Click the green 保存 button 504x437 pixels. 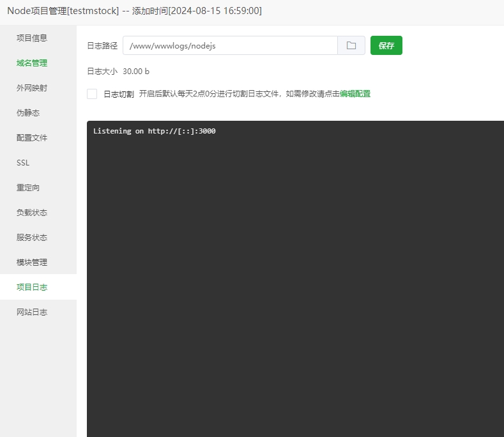(386, 45)
